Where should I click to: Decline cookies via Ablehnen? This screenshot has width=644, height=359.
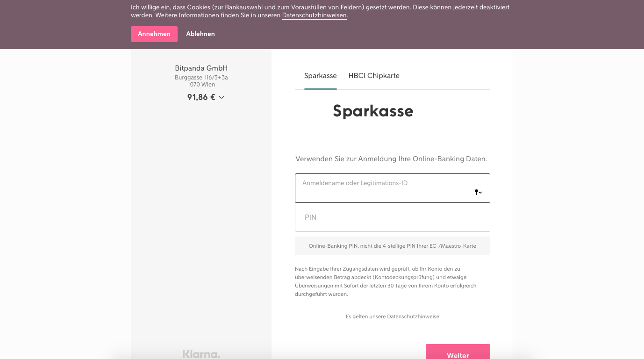pyautogui.click(x=200, y=34)
